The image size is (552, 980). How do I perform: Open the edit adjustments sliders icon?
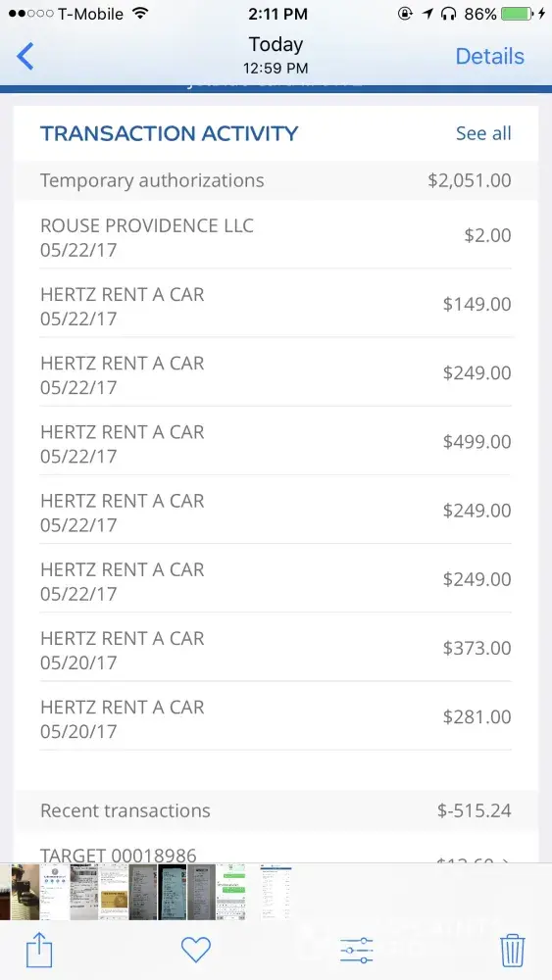coord(357,951)
